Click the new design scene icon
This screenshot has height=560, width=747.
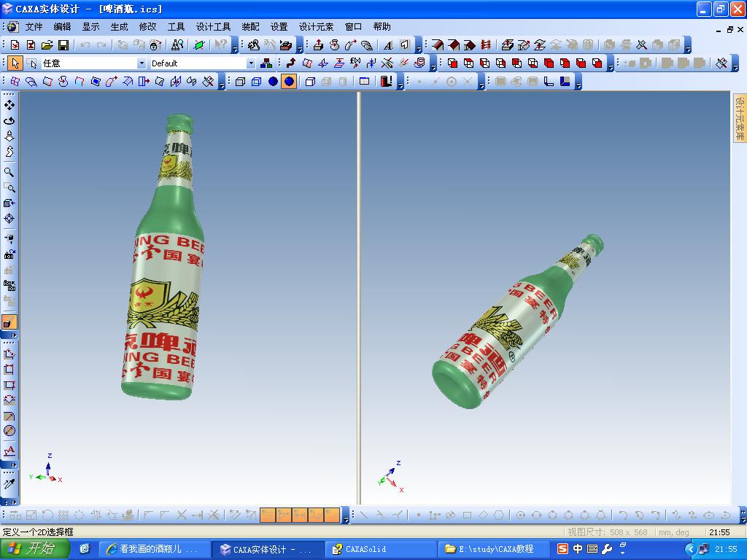tap(15, 44)
